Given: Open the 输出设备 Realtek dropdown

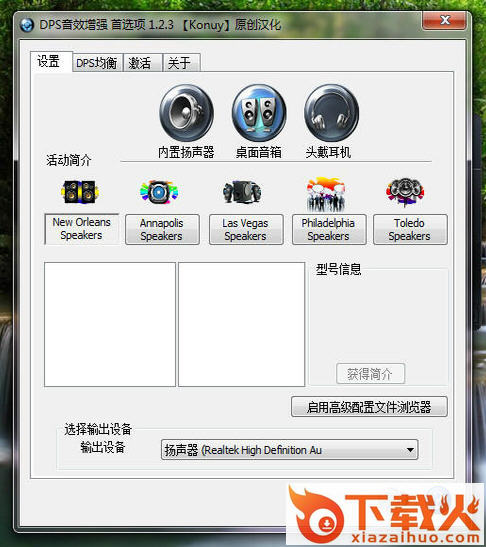Looking at the screenshot, I should pos(289,450).
